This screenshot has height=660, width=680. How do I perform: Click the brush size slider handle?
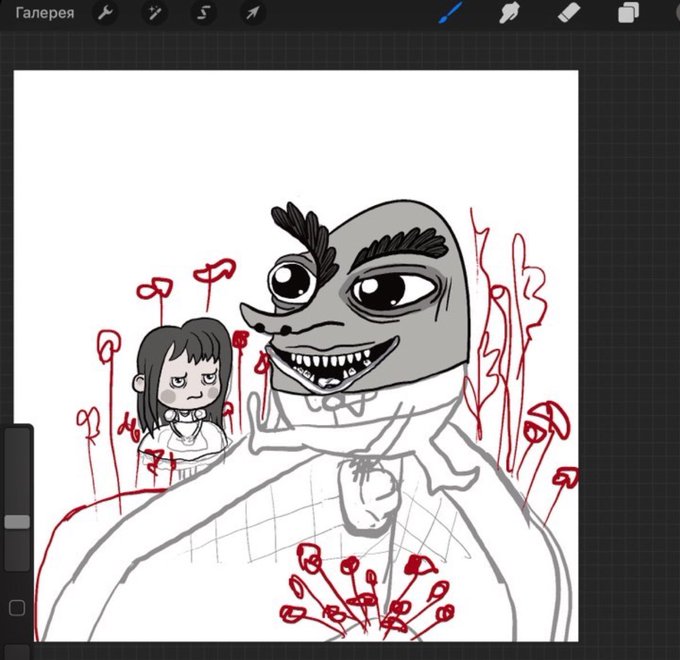tap(17, 522)
